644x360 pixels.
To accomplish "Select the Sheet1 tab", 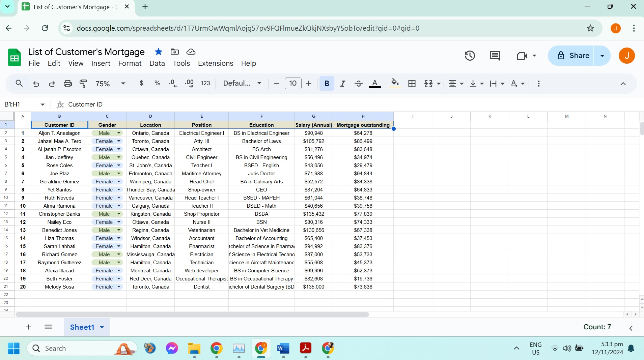I will coord(87,327).
